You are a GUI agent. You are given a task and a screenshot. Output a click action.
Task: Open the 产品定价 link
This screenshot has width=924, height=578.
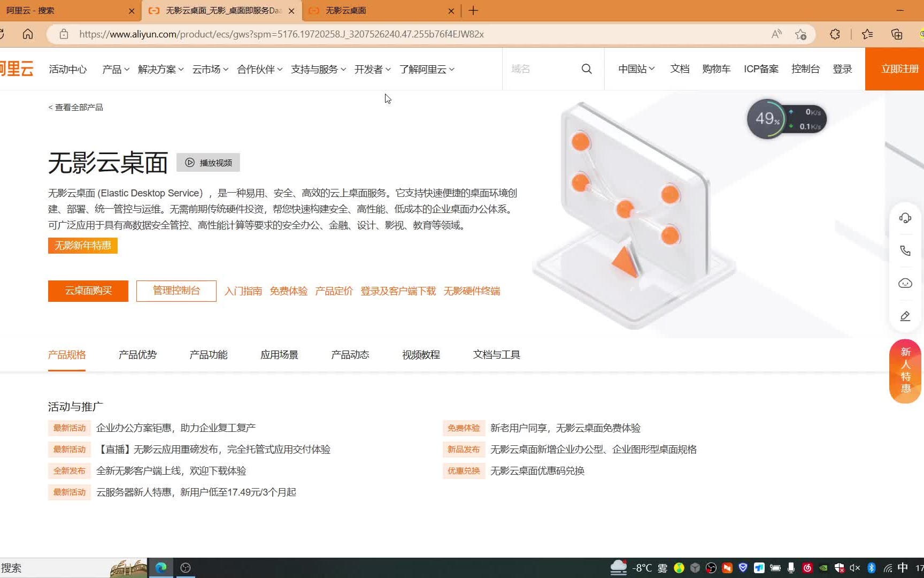pos(334,291)
